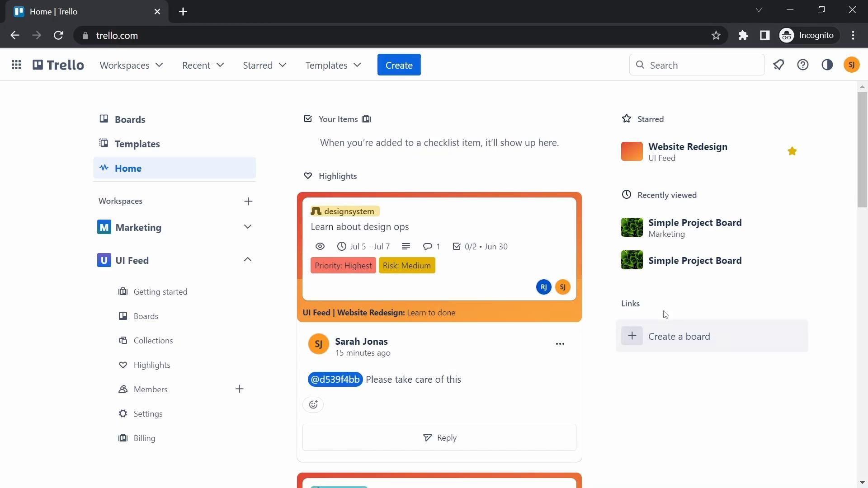This screenshot has height=488, width=868.
Task: Expand the Marketing workspace
Action: 247,227
